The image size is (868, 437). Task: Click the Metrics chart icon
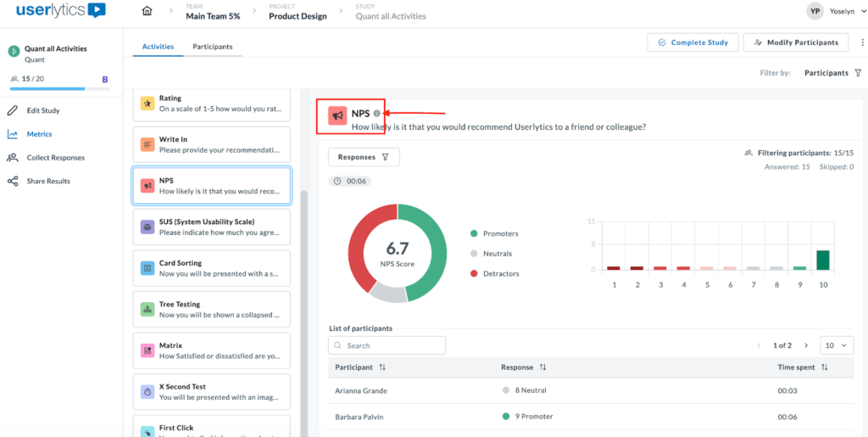click(x=12, y=134)
